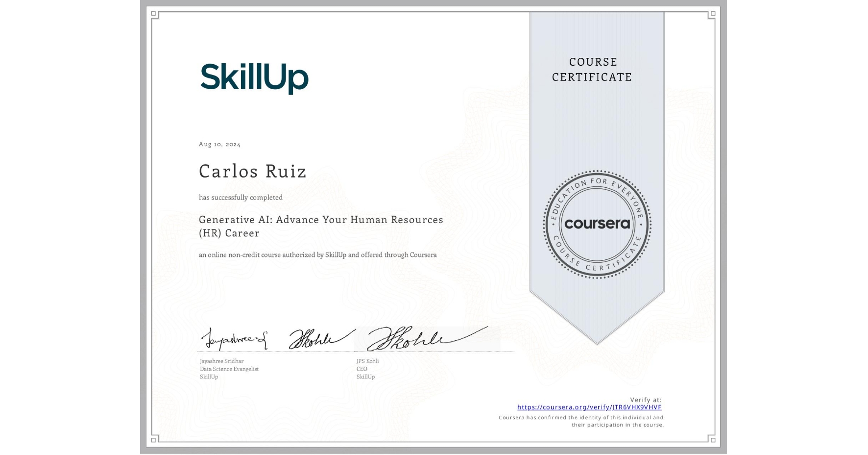Click the course title text
This screenshot has height=455, width=868.
coord(321,226)
